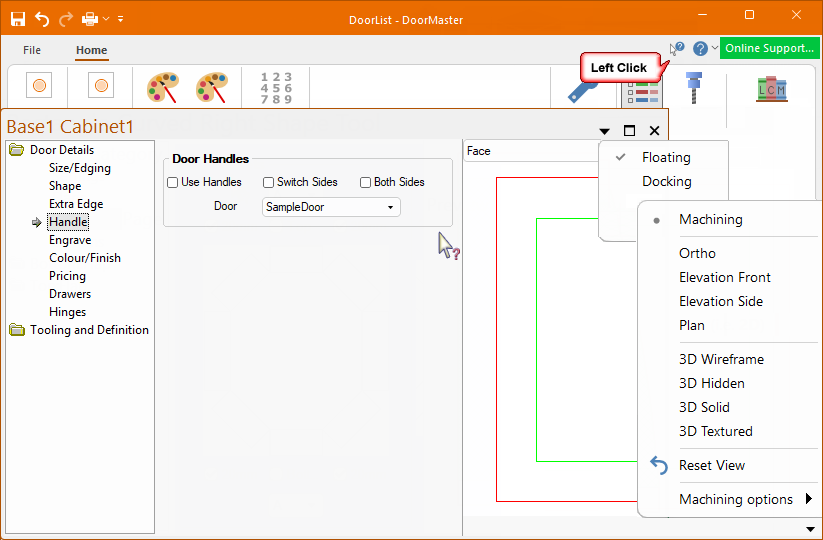
Task: Click the Print icon in quick access
Action: [x=90, y=19]
